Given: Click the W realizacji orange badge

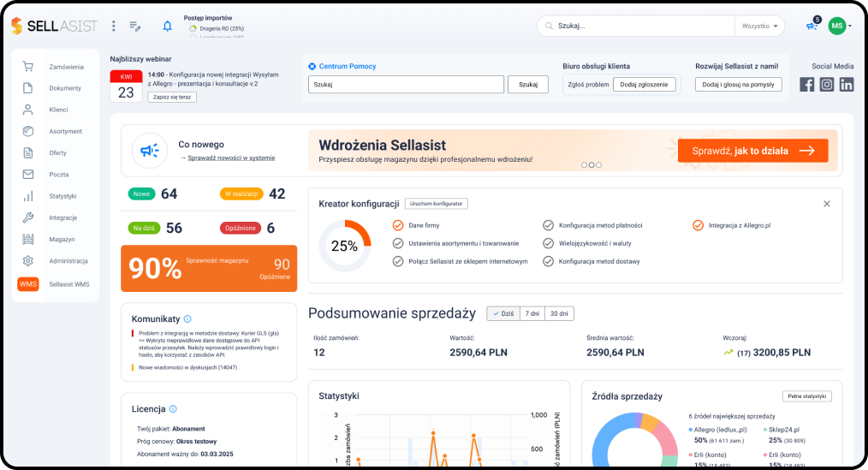Looking at the screenshot, I should pyautogui.click(x=241, y=193).
